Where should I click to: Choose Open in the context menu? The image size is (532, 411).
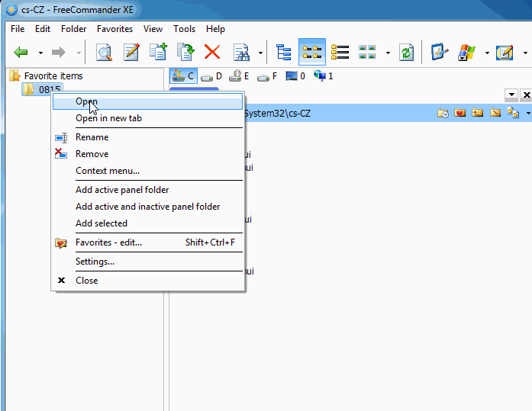click(148, 101)
